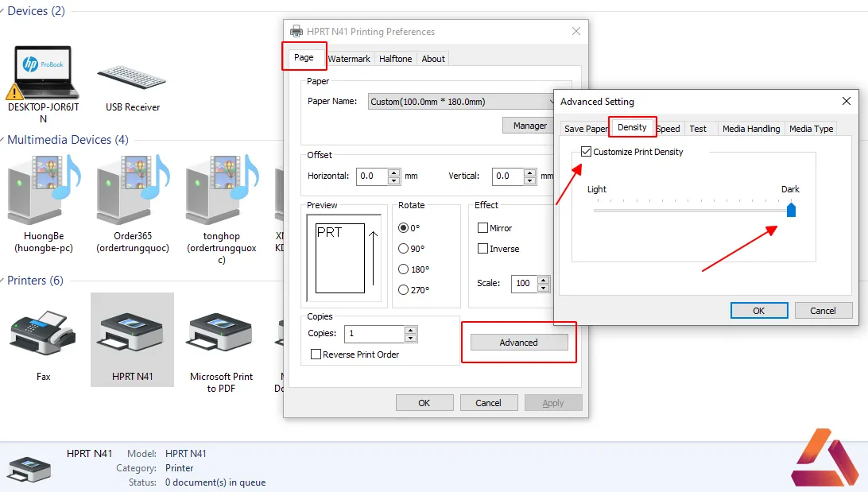Click the Horizontal offset spinner arrows
The image size is (868, 492).
pyautogui.click(x=393, y=176)
